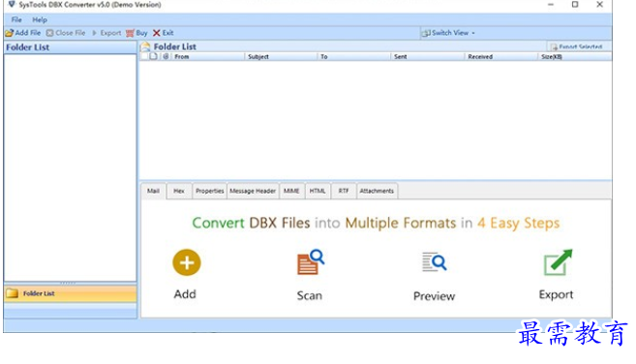Click the Preview magnifier icon

pyautogui.click(x=434, y=262)
